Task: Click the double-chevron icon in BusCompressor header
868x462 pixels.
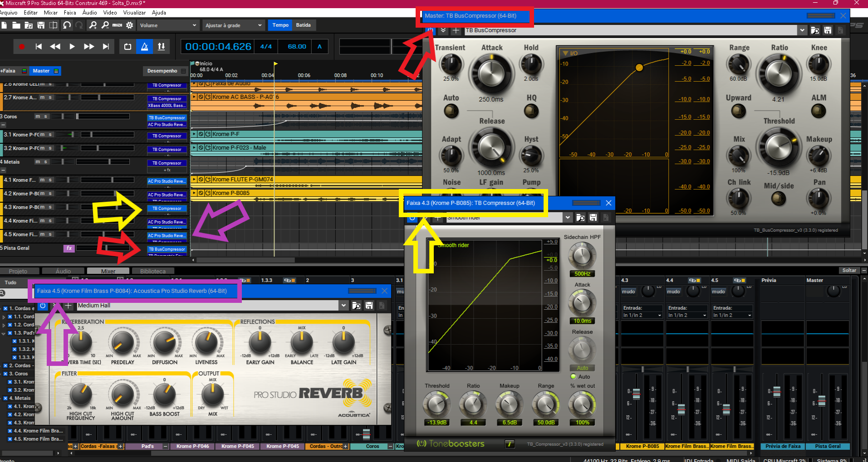Action: (x=443, y=30)
